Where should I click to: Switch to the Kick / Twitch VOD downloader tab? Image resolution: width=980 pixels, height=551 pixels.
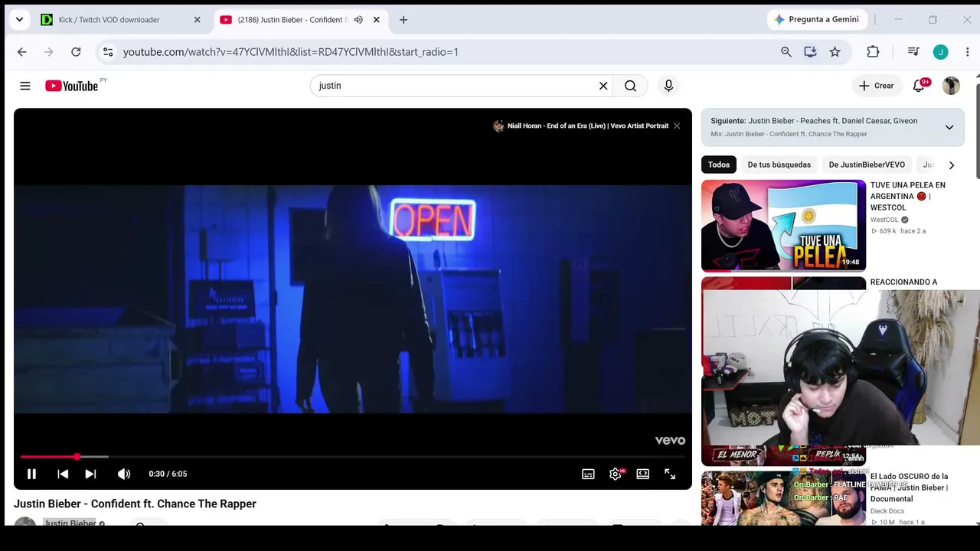click(x=121, y=20)
